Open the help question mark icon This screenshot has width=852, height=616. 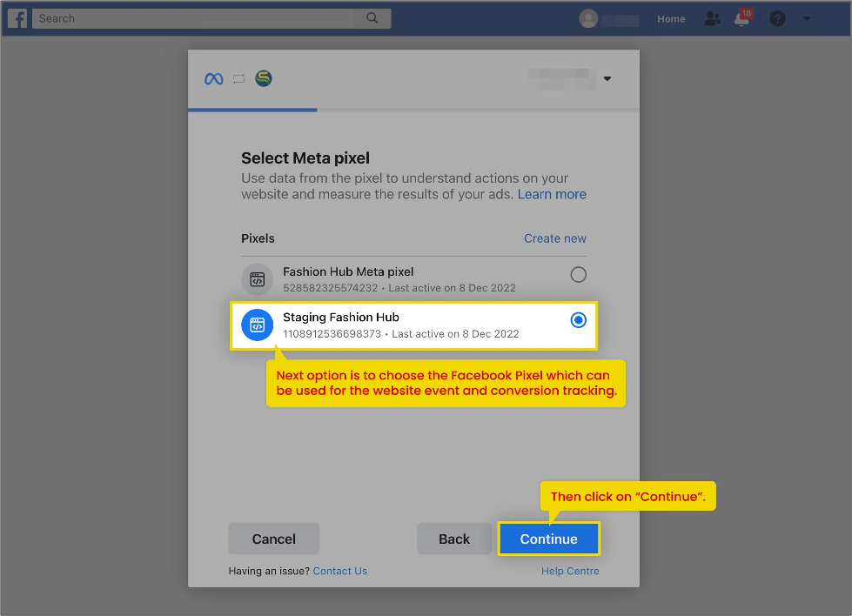point(777,18)
